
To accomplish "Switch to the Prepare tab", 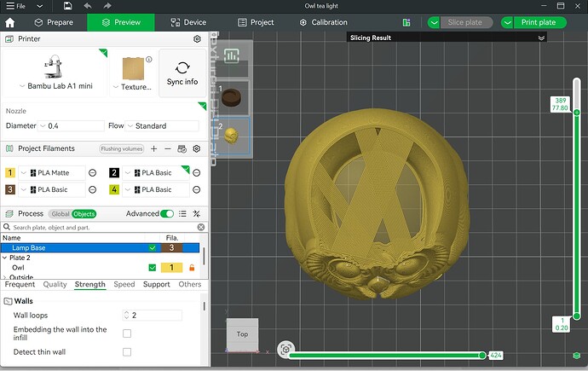I will click(54, 22).
